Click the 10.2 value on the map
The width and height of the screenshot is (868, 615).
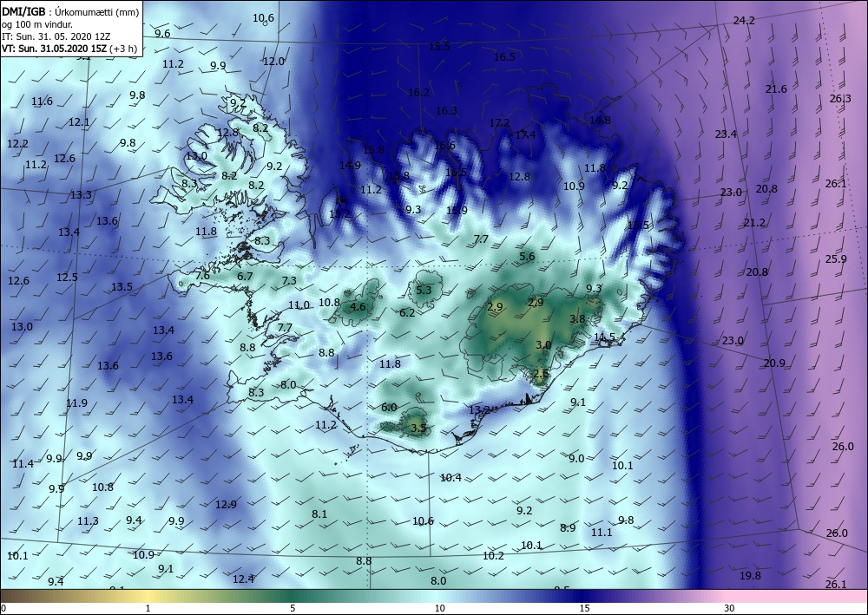(x=493, y=555)
